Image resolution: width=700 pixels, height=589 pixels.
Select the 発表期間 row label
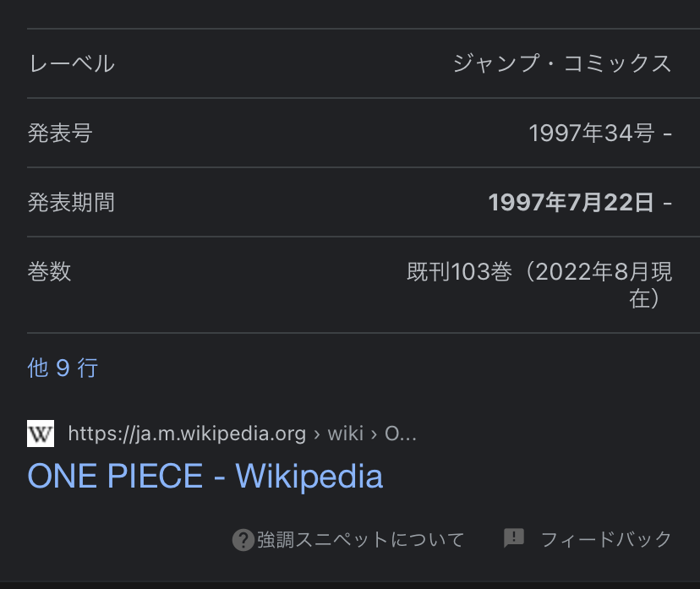tap(71, 202)
